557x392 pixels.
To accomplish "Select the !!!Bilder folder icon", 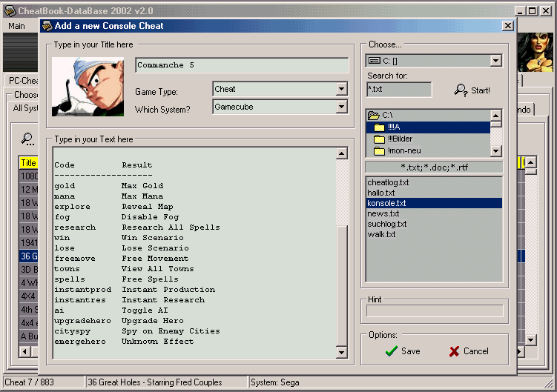I will click(379, 139).
